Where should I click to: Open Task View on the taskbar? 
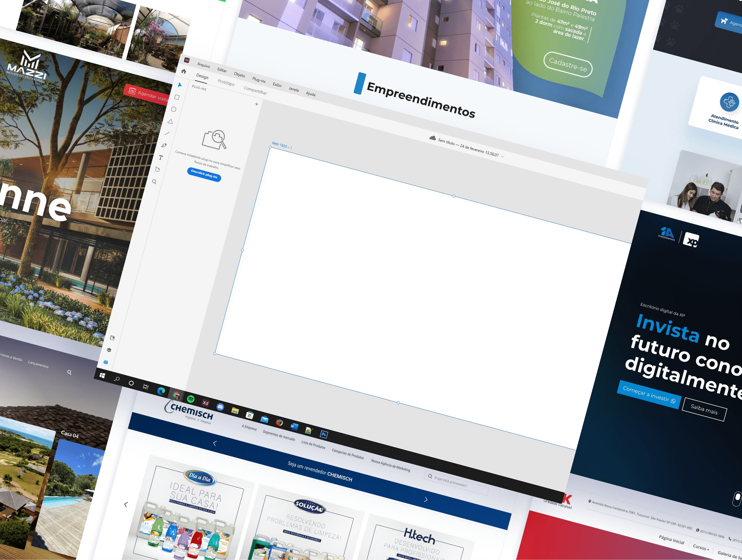point(146,387)
